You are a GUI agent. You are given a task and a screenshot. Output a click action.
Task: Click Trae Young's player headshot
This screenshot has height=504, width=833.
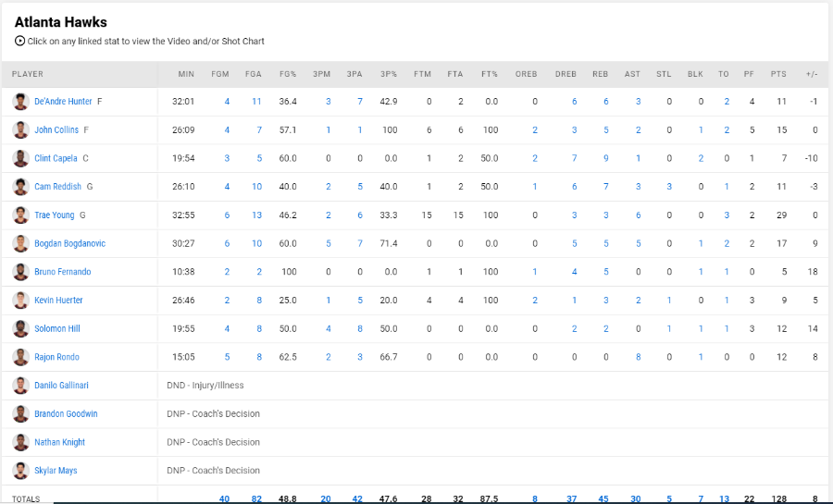[x=20, y=215]
